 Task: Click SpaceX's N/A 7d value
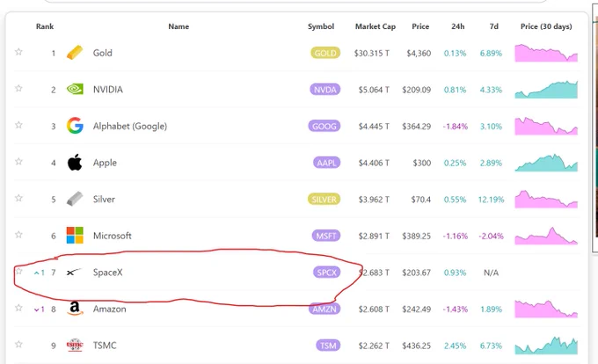(x=491, y=273)
